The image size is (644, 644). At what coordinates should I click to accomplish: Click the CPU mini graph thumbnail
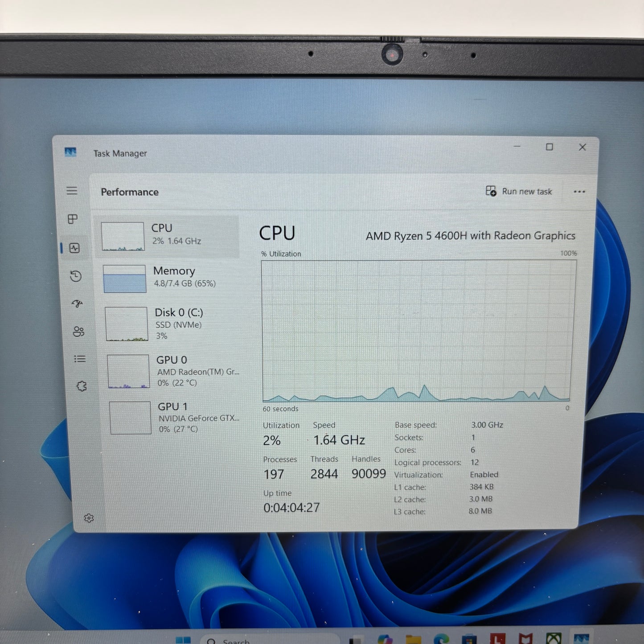123,236
